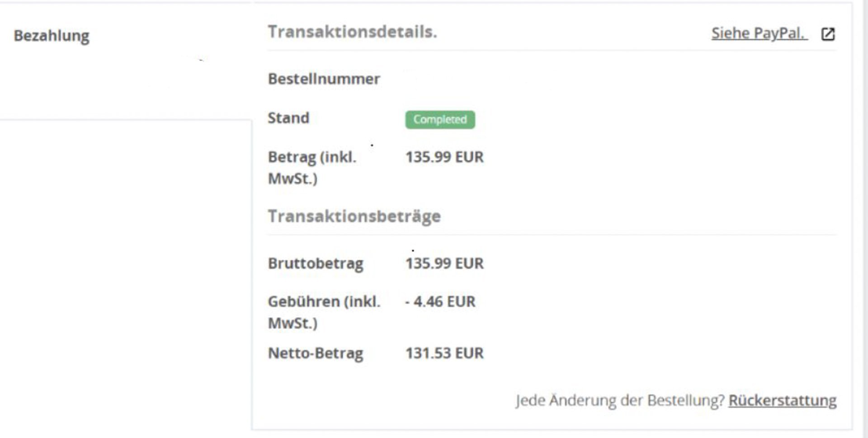Click the Rückerstattung refund link

(782, 400)
